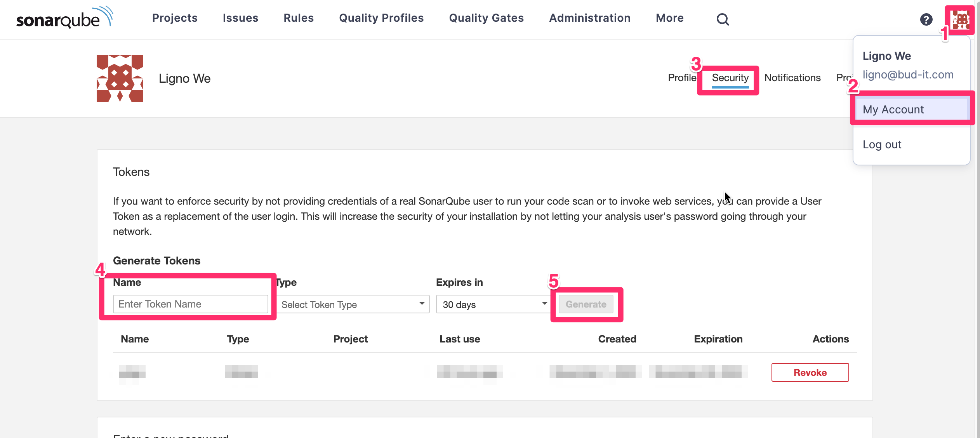The image size is (980, 438).
Task: Open the user avatar menu
Action: [959, 19]
